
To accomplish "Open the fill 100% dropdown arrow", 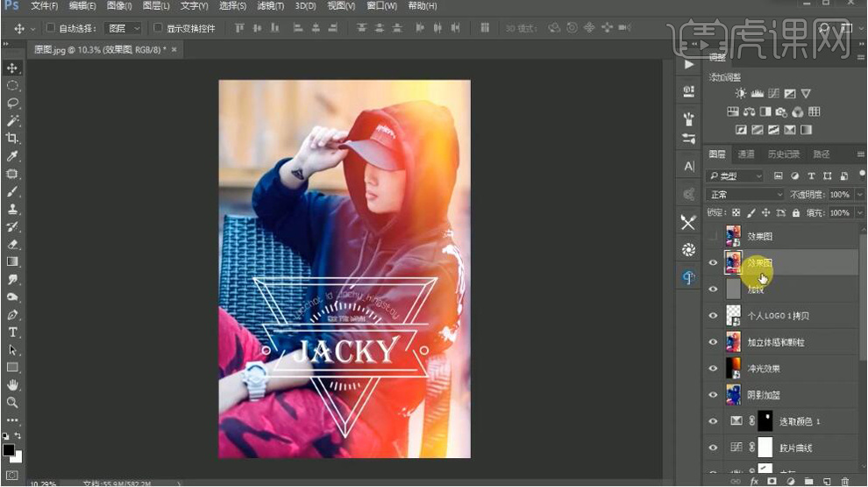I will tap(860, 212).
